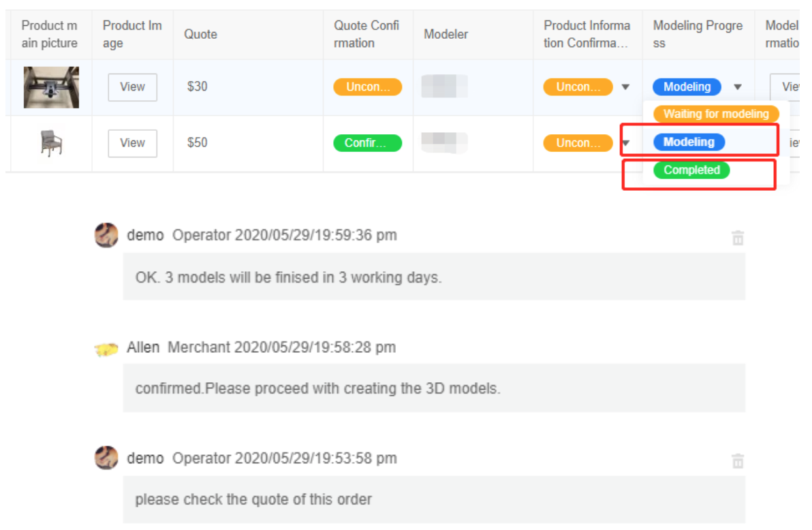
Task: Delete the 19:59:36 demo operator comment
Action: [737, 238]
